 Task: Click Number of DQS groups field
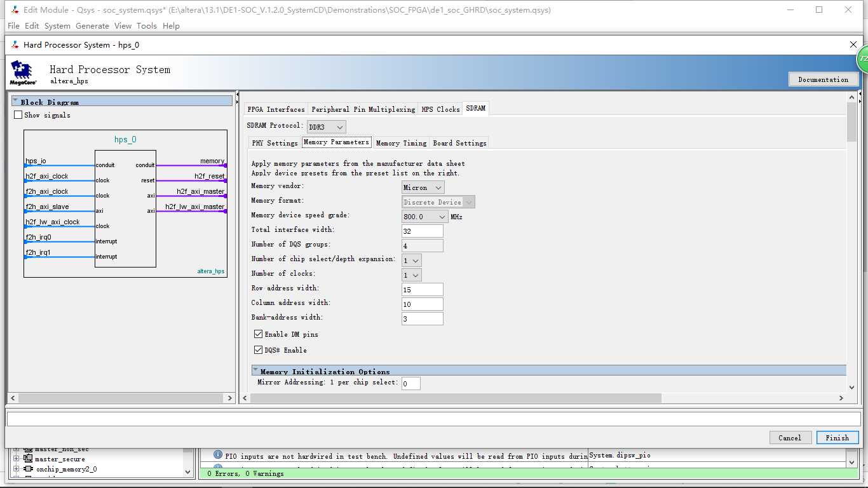(x=423, y=246)
